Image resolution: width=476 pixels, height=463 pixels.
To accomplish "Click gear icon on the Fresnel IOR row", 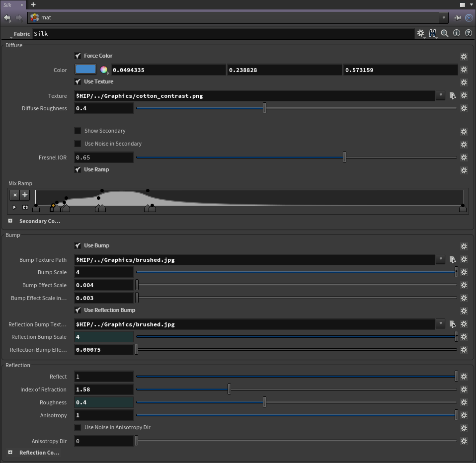I will click(x=464, y=157).
